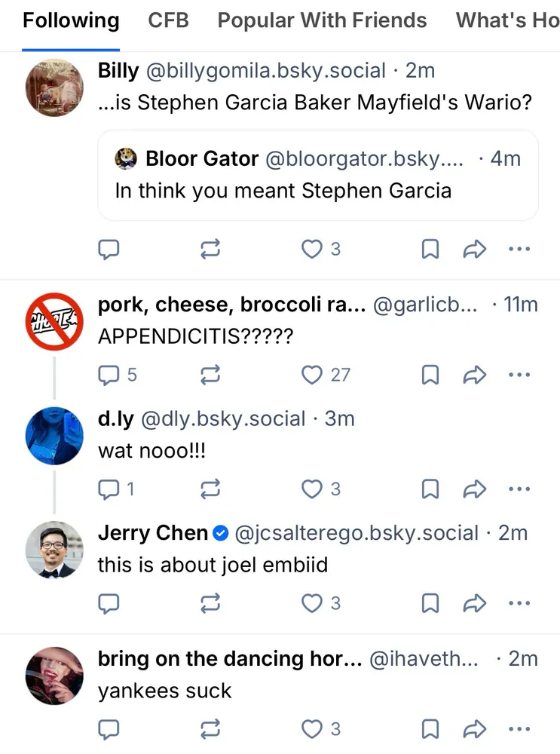Toggle bookmark on d.ly's post
The width and height of the screenshot is (560, 754).
pyautogui.click(x=430, y=489)
